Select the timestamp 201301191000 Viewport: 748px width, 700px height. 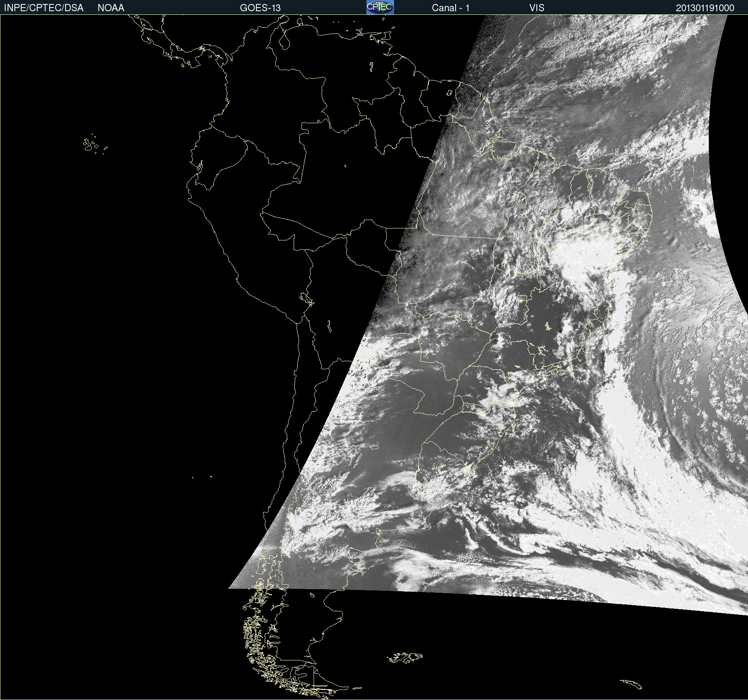[x=705, y=8]
